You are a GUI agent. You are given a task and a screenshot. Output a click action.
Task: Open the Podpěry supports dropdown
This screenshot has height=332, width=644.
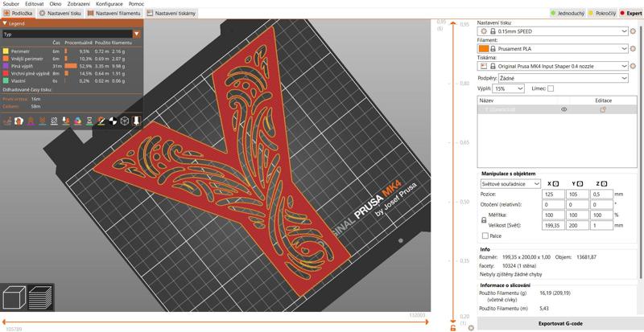(563, 78)
